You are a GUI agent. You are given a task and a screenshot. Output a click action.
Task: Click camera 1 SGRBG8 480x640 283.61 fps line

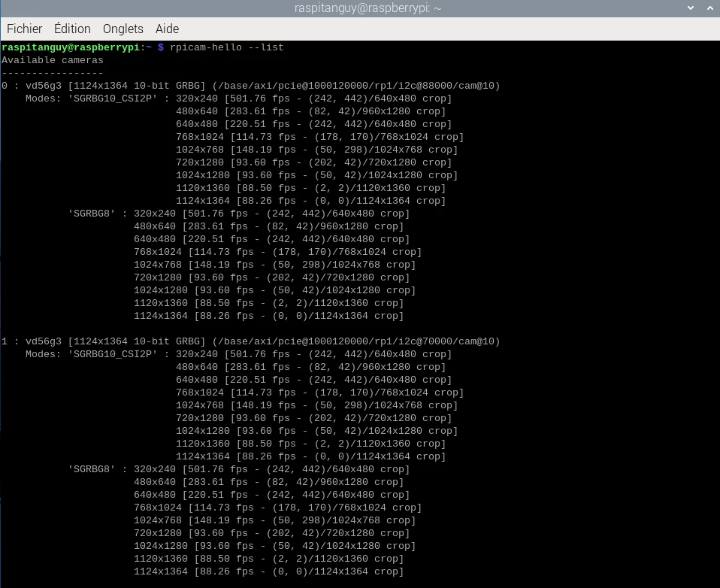point(268,482)
